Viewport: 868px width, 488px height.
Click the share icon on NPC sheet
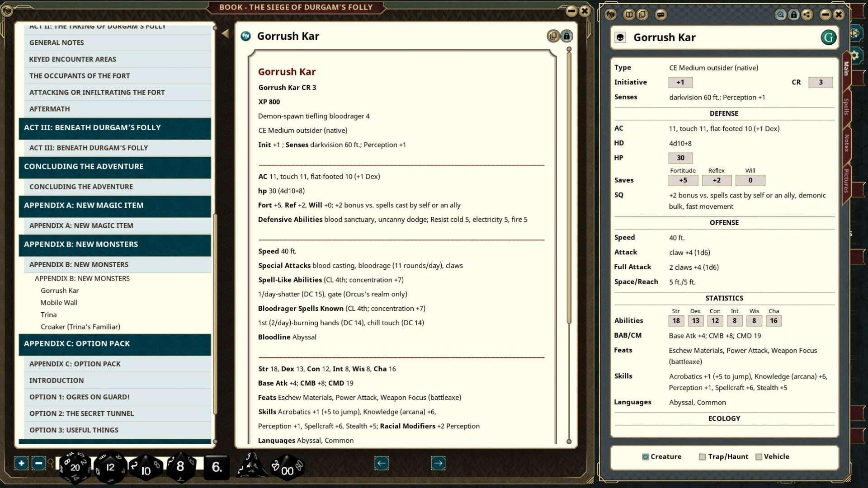point(807,15)
